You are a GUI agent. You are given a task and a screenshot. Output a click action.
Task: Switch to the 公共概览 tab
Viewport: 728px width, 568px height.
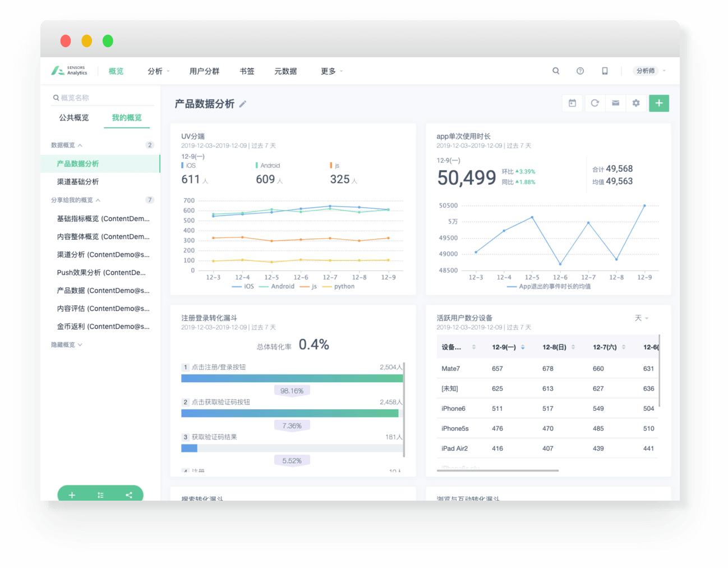click(x=74, y=117)
